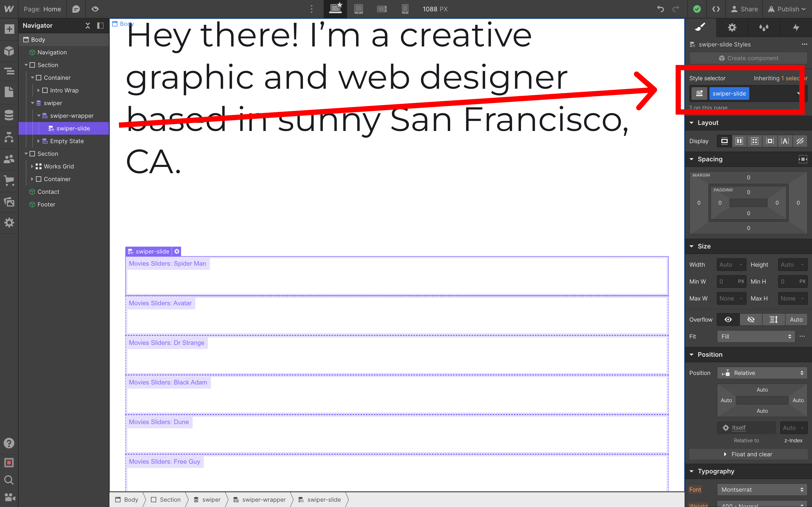Click the Publish button
This screenshot has width=812, height=507.
click(787, 9)
